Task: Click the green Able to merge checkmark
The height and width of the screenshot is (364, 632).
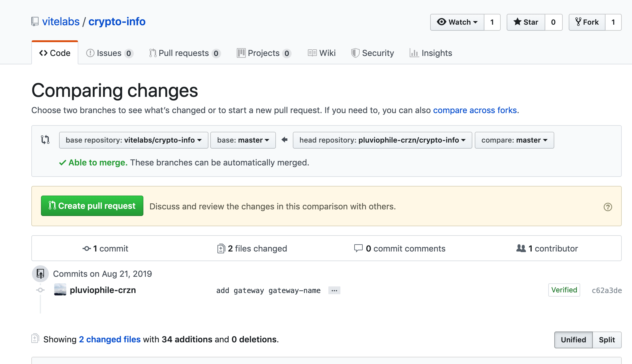Action: (x=62, y=163)
